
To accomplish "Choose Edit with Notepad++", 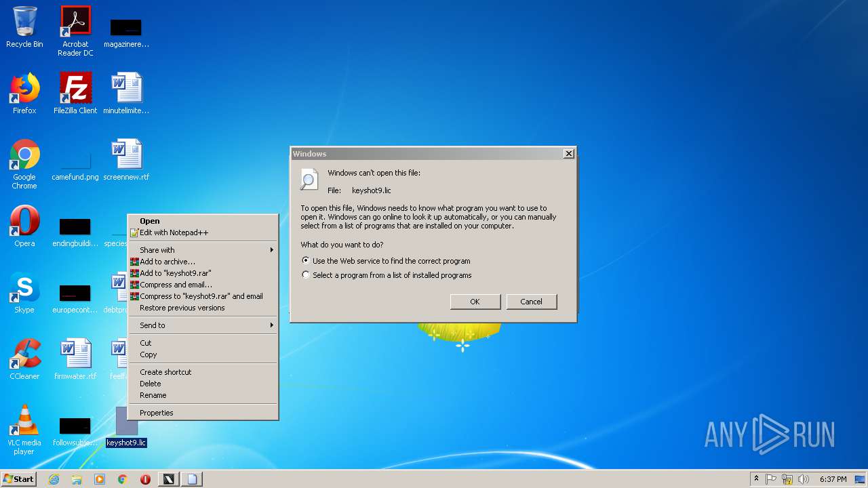I will pos(203,232).
